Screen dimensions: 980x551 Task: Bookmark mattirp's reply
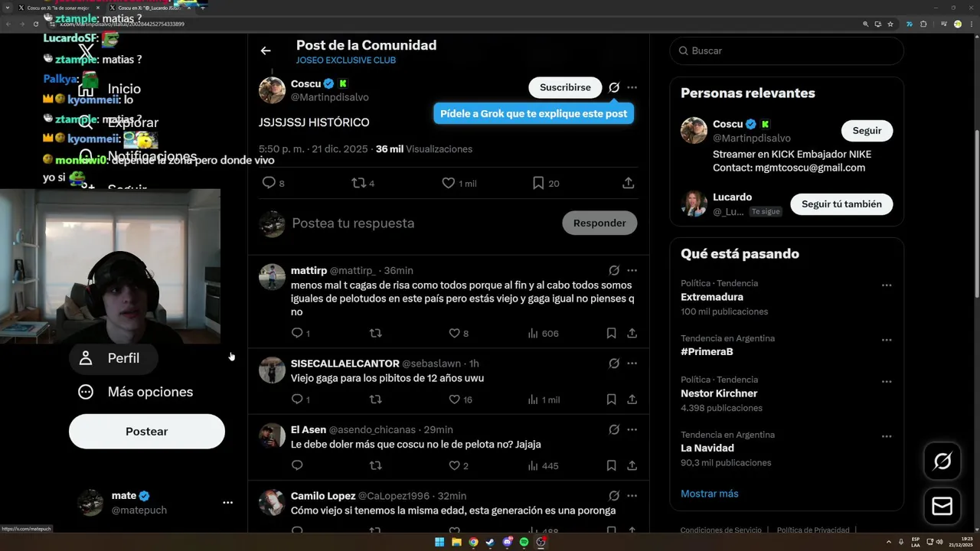tap(611, 333)
